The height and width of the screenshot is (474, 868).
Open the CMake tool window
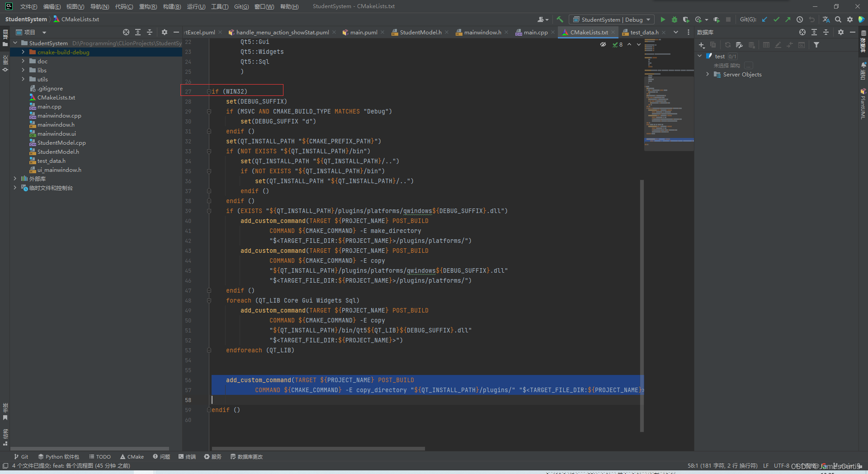132,457
